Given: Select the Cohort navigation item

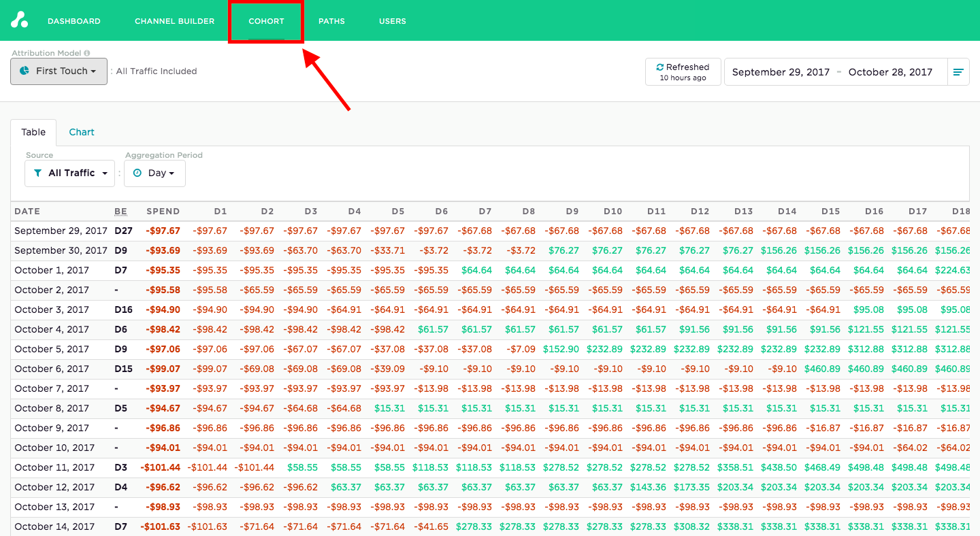Looking at the screenshot, I should [x=266, y=21].
